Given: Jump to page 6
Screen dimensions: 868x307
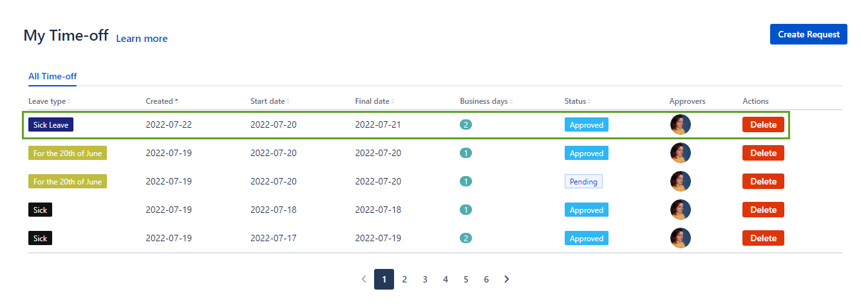Looking at the screenshot, I should (486, 279).
